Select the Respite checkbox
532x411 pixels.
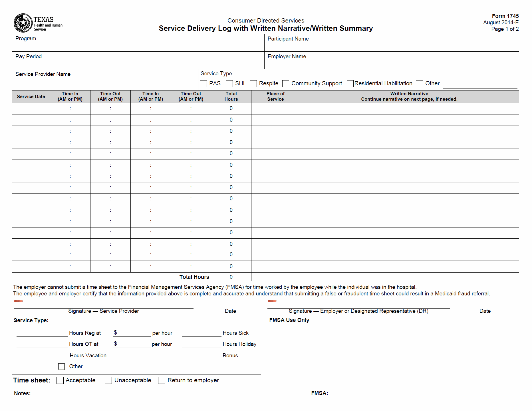(253, 84)
